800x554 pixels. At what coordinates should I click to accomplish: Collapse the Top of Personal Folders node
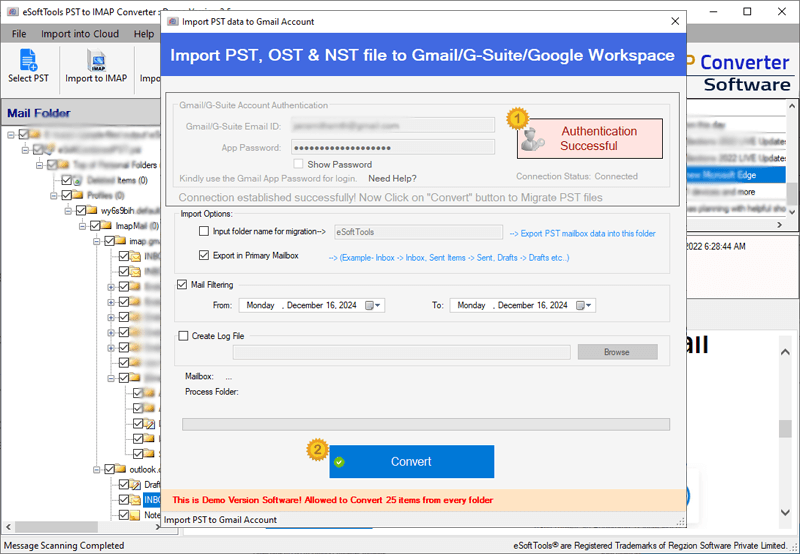pos(39,165)
